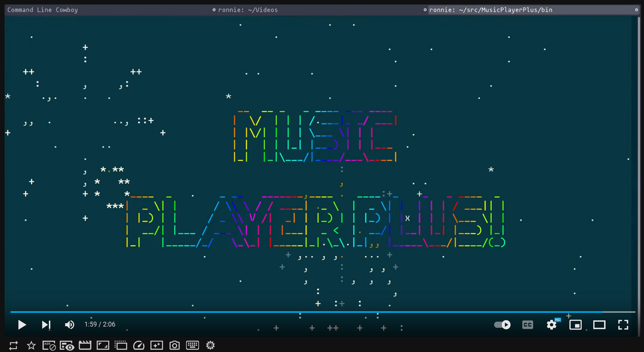Enter fullscreen mode

[623, 325]
